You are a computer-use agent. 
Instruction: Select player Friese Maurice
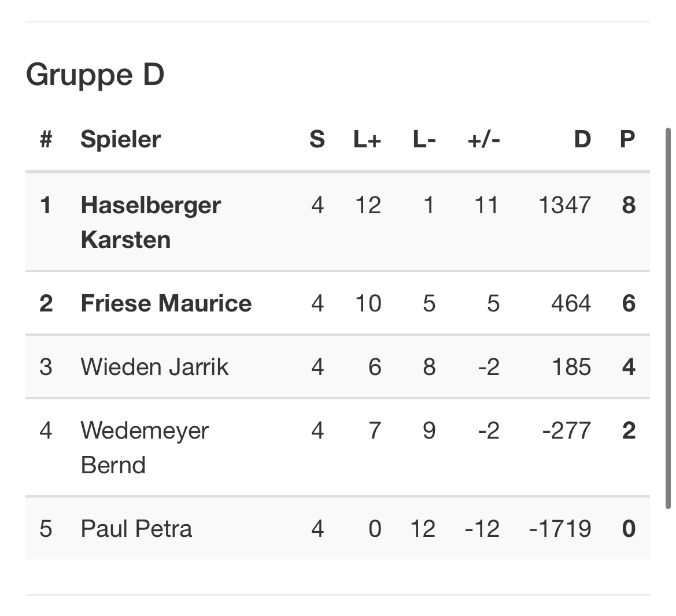point(166,303)
